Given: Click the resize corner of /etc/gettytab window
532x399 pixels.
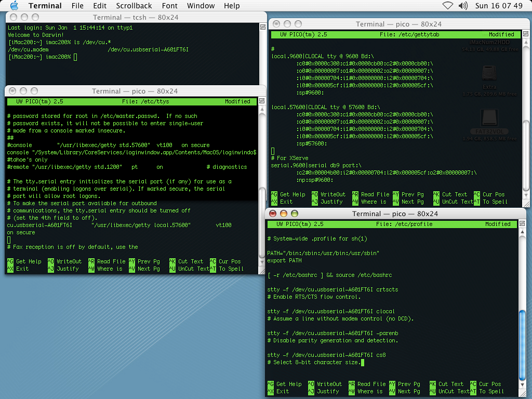Looking at the screenshot, I should [x=526, y=204].
